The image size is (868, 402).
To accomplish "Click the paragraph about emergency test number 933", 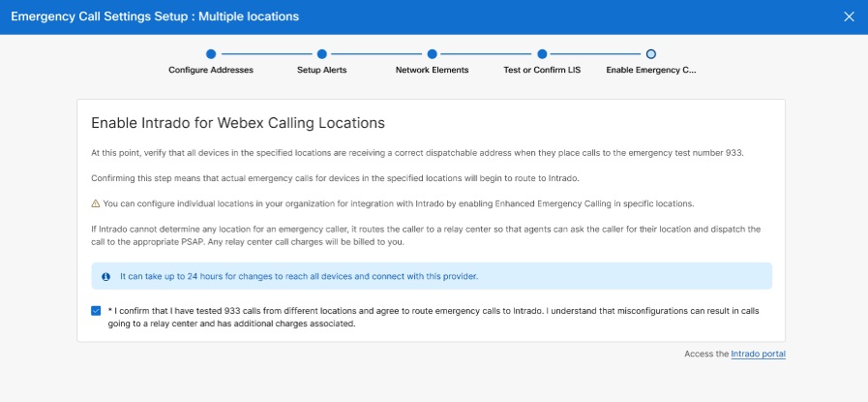I will (417, 153).
